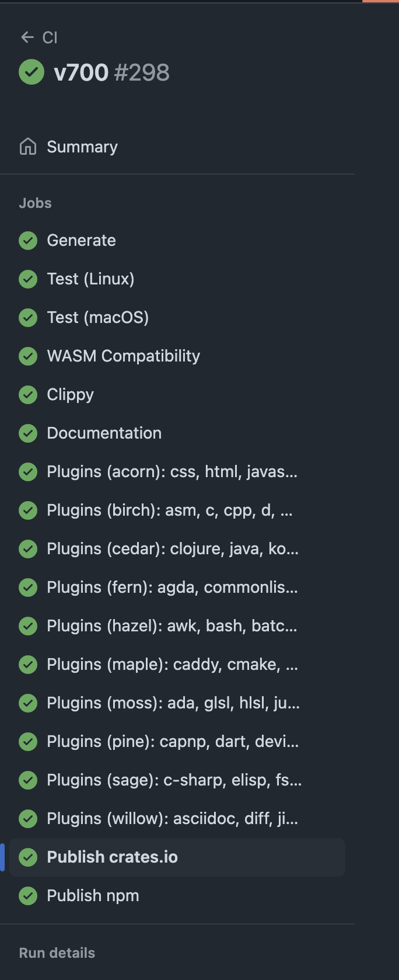
Task: Click the green success icon beside v700
Action: pyautogui.click(x=32, y=72)
